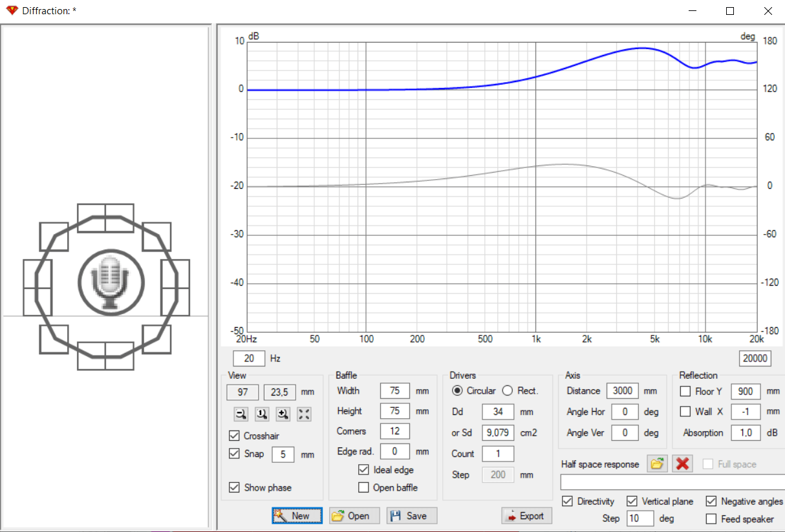The width and height of the screenshot is (785, 532).
Task: Click the fit-to-view arrows icon
Action: [304, 415]
